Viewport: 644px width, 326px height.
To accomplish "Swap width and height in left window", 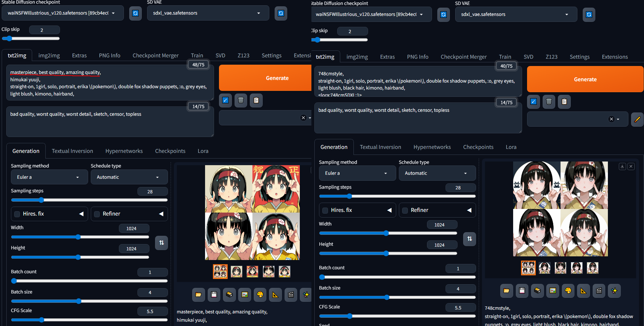I will tap(161, 243).
